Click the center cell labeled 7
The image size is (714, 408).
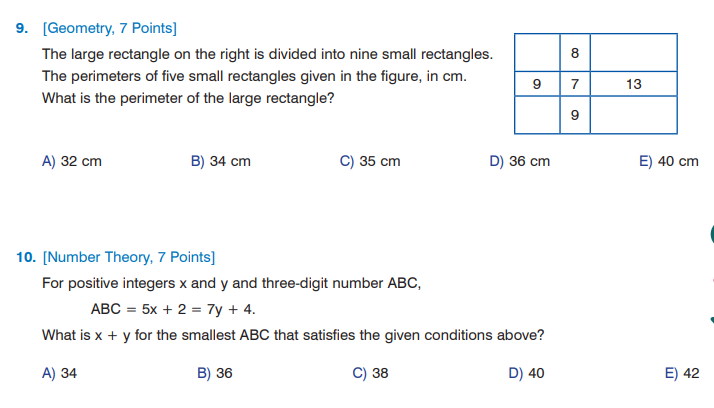tap(574, 84)
